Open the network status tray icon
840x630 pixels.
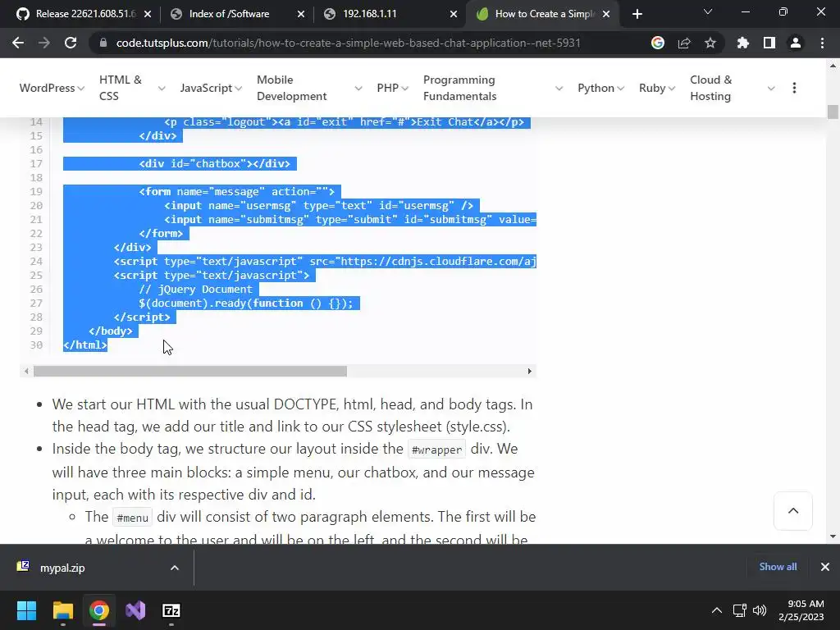pyautogui.click(x=740, y=610)
